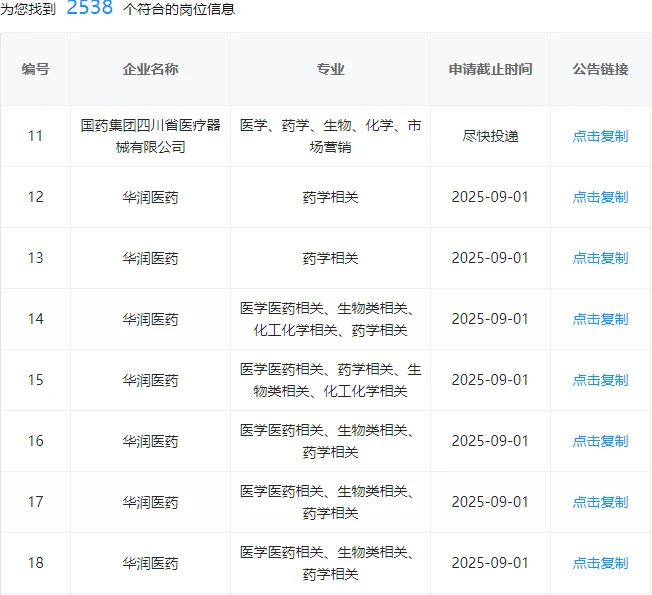
Task: Click the 2025-09-01 deadline in row 16
Action: [490, 441]
